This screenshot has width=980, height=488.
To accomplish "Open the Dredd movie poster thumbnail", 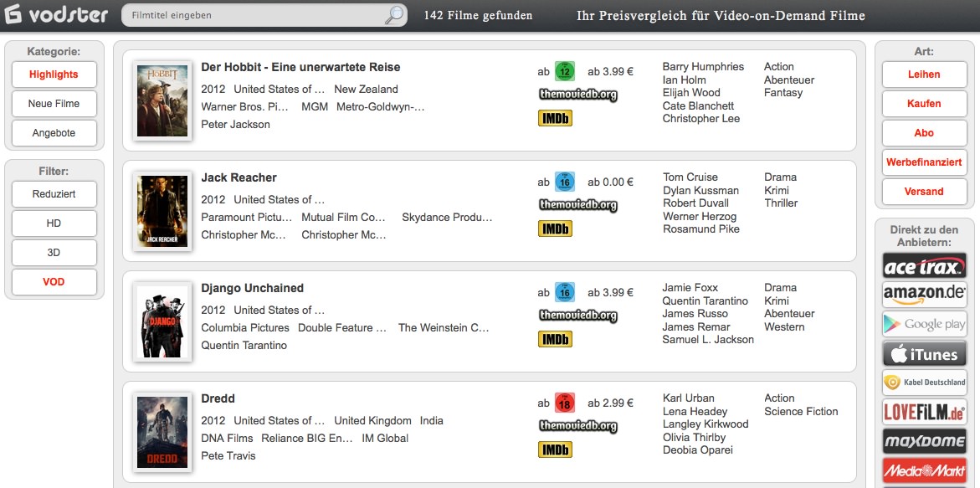I will (162, 433).
